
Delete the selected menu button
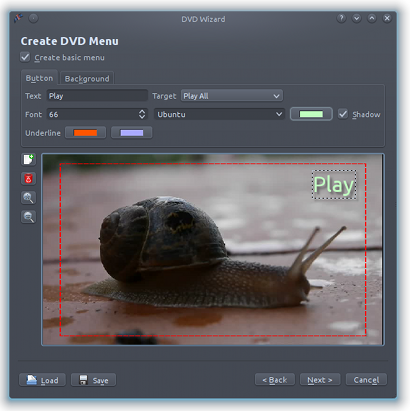[x=28, y=179]
